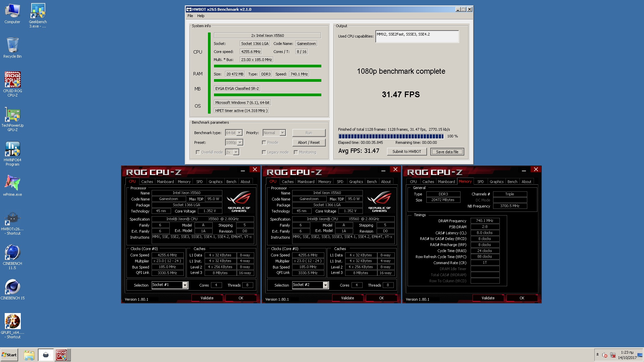Toggle Pmode checkbox

pos(264,142)
